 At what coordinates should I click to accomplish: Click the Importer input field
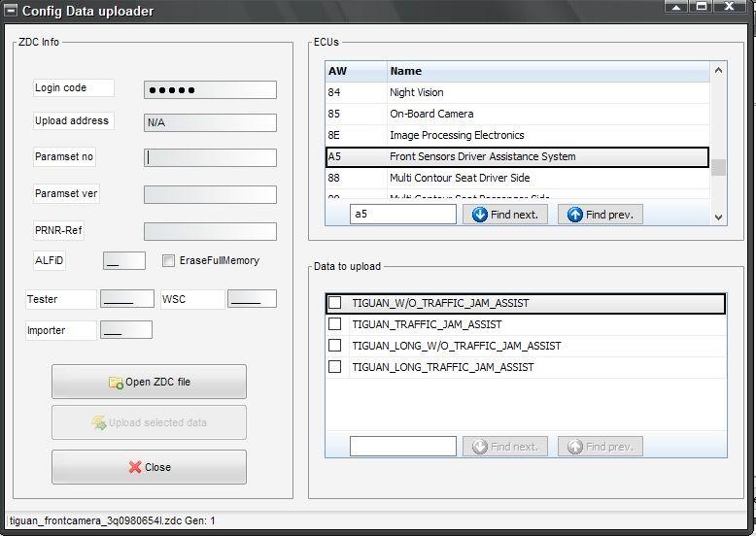(126, 330)
